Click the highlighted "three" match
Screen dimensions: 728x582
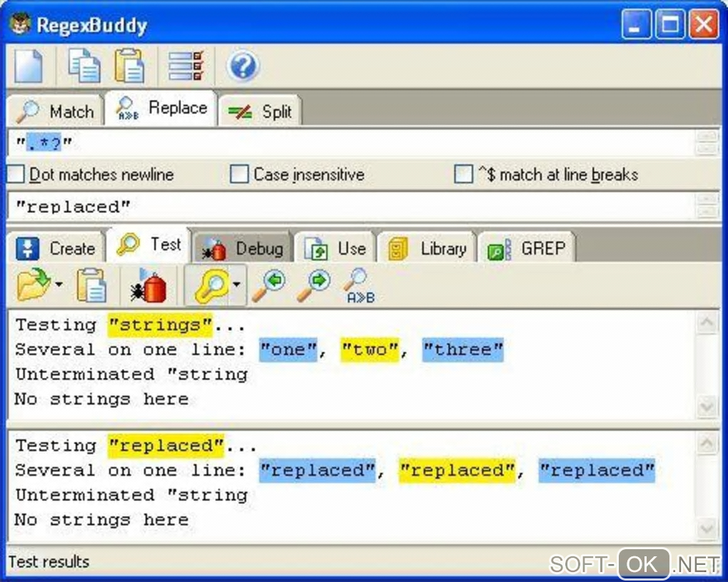tap(463, 349)
